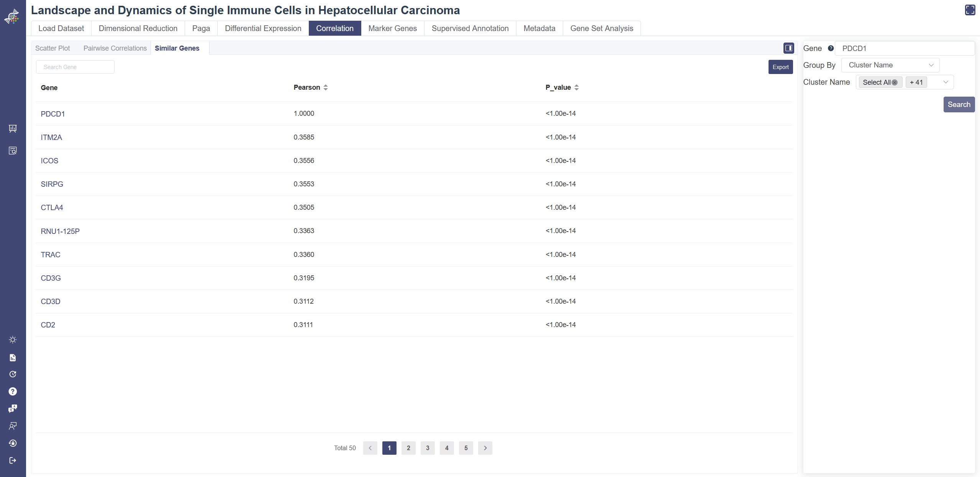Click the Search Gene input field
980x477 pixels.
[x=75, y=67]
